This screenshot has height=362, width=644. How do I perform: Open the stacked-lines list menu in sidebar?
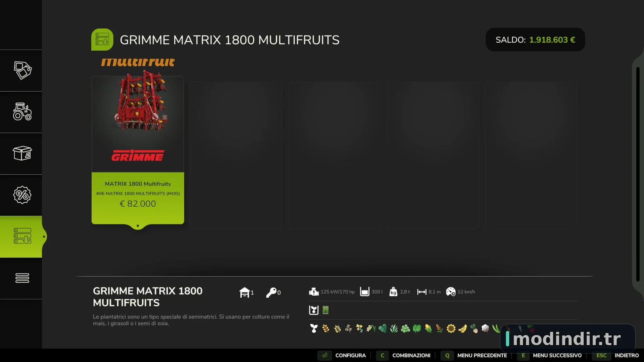[x=22, y=278]
